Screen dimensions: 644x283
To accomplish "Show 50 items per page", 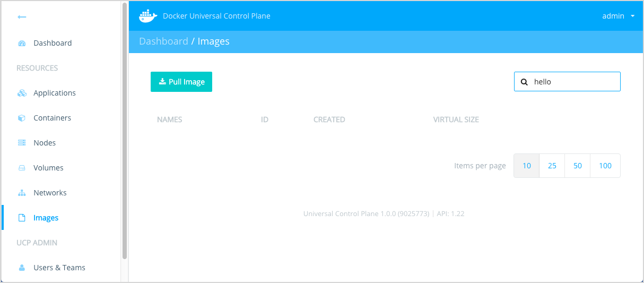I will pos(578,166).
